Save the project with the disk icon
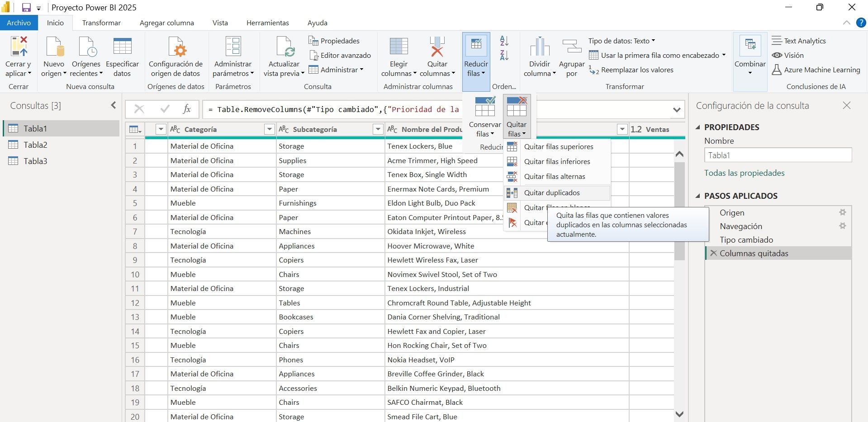The image size is (868, 422). (26, 8)
